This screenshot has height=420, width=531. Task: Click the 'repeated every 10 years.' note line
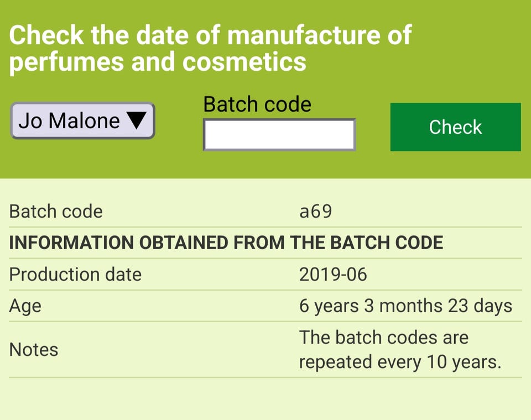pyautogui.click(x=400, y=362)
